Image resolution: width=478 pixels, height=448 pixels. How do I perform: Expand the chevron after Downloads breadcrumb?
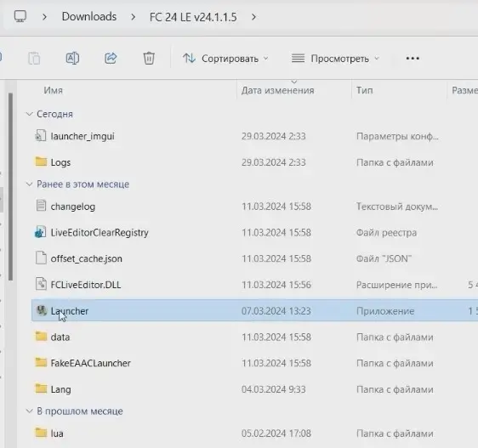pos(133,17)
